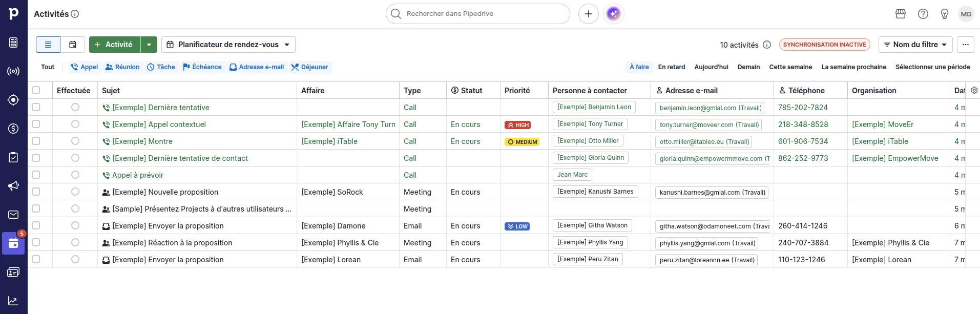980x314 pixels.
Task: Filter by Réunion activity type
Action: click(122, 67)
